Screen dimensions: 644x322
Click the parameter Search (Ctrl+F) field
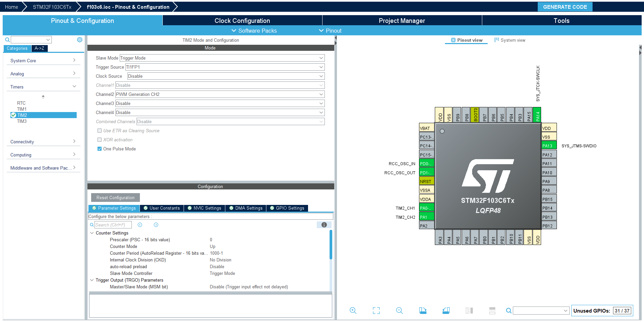point(113,225)
